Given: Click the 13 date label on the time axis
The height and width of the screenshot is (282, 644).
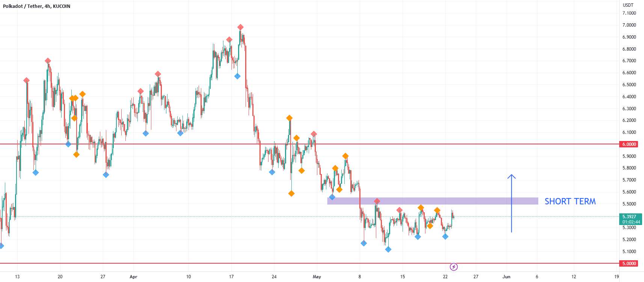Looking at the screenshot, I should [17, 277].
